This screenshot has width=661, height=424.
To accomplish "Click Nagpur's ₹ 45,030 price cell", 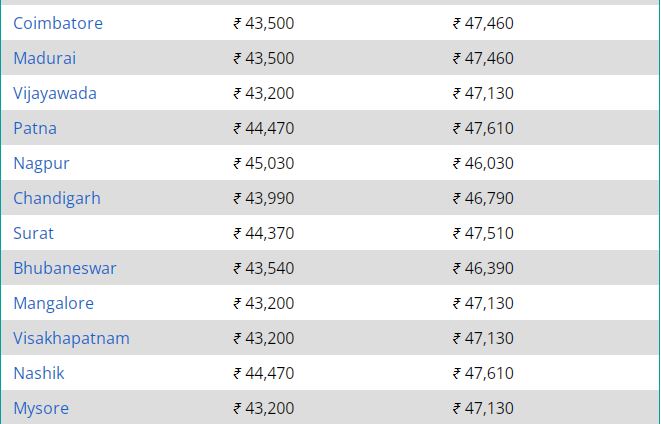I will [x=264, y=163].
